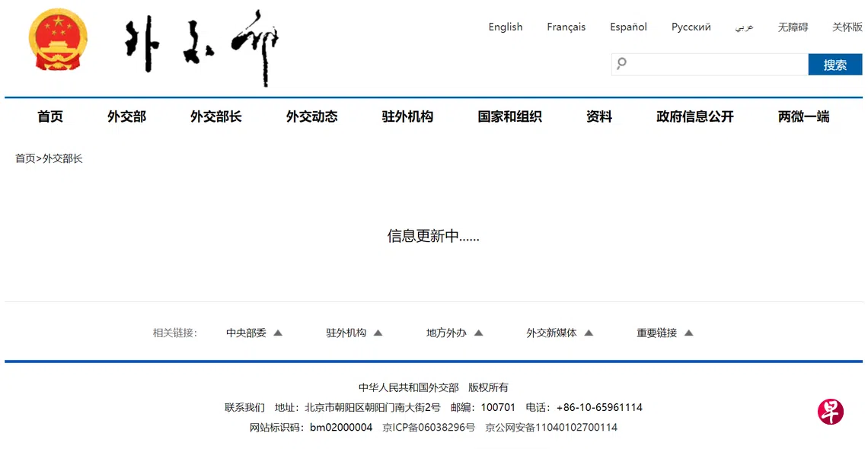Click the 外交部 calligraphy logo
This screenshot has height=449, width=868.
(202, 47)
